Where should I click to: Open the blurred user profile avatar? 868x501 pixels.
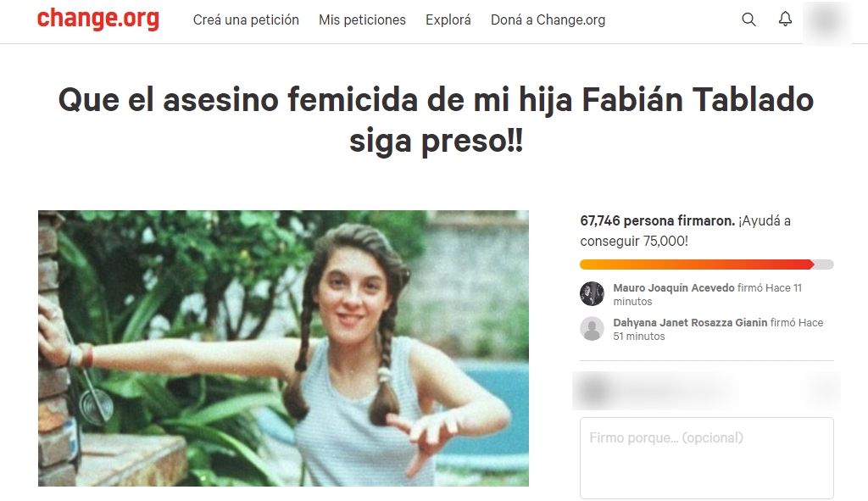point(826,21)
